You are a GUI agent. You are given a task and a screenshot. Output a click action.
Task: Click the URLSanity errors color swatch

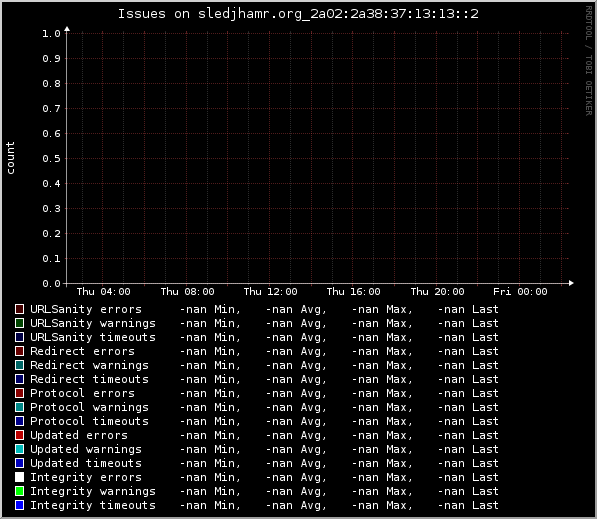coord(19,309)
